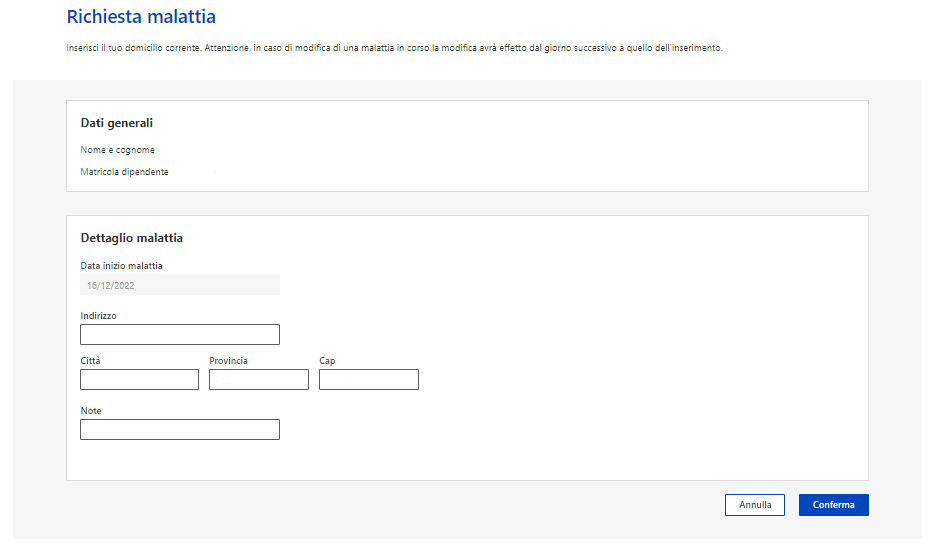Click the Note field label
This screenshot has width=933, height=548.
pyautogui.click(x=91, y=411)
